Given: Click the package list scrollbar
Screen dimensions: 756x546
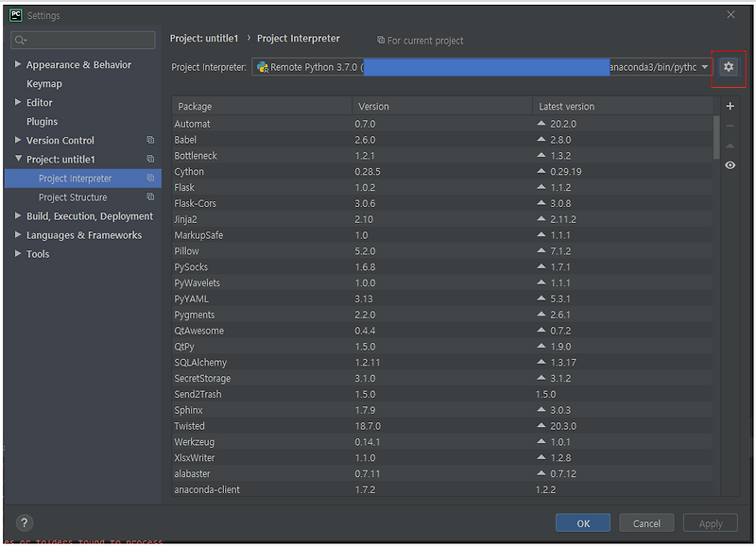Looking at the screenshot, I should tap(716, 137).
